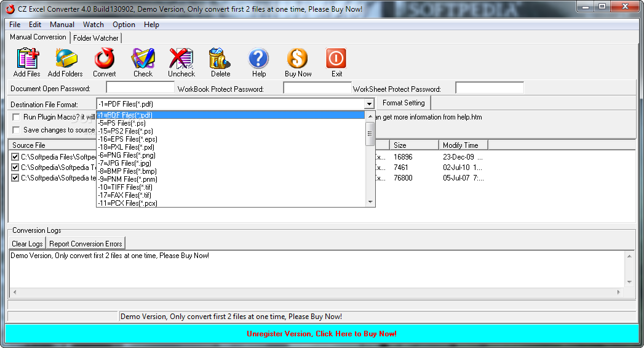The width and height of the screenshot is (644, 348).
Task: Open the Option menu
Action: click(124, 25)
